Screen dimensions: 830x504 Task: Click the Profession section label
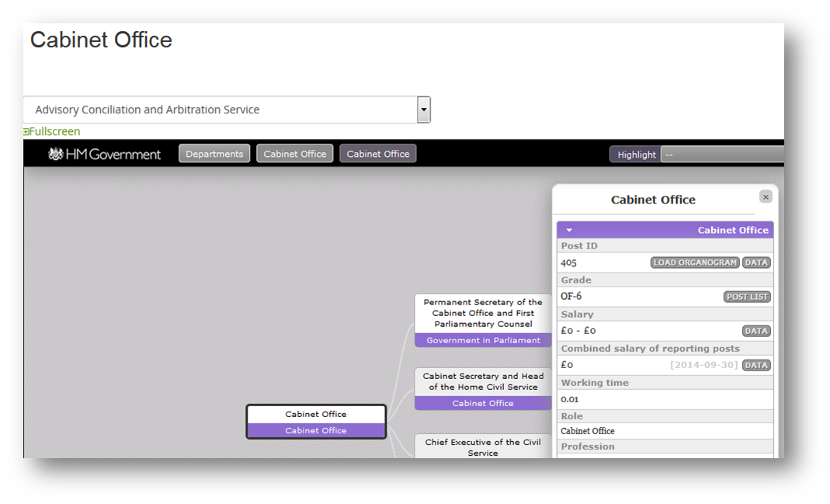click(x=588, y=447)
